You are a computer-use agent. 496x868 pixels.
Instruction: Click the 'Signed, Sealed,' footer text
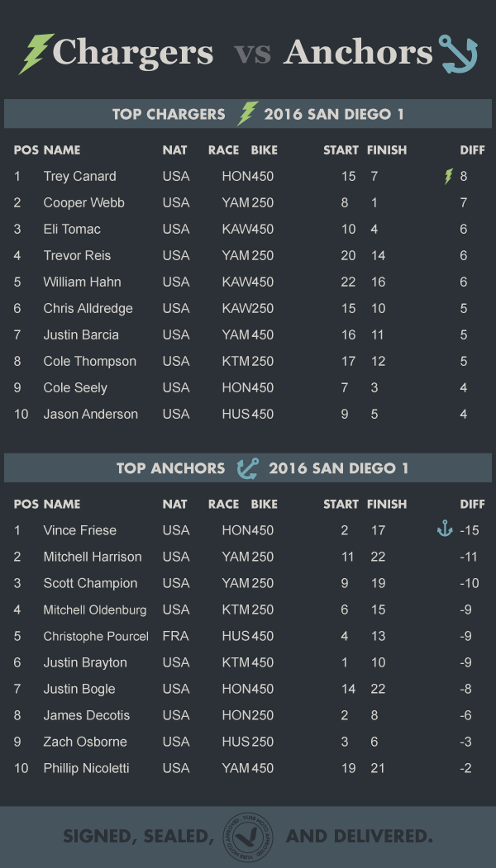coord(139,837)
